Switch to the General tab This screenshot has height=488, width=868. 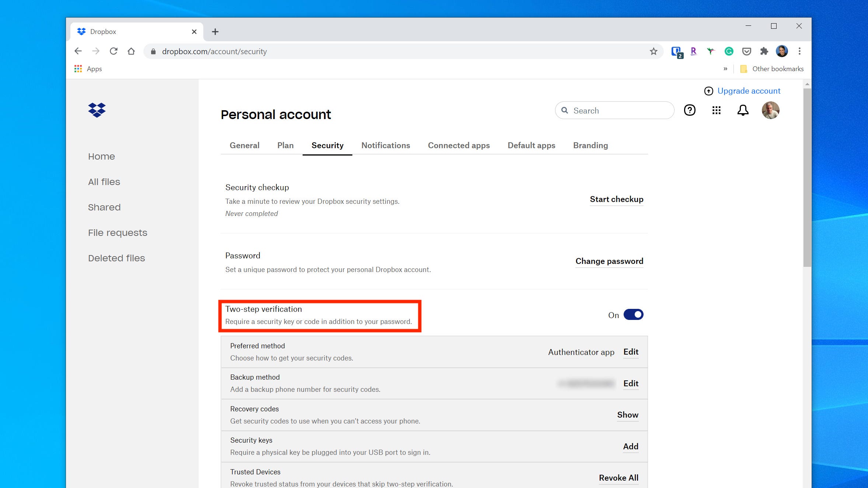pyautogui.click(x=244, y=145)
